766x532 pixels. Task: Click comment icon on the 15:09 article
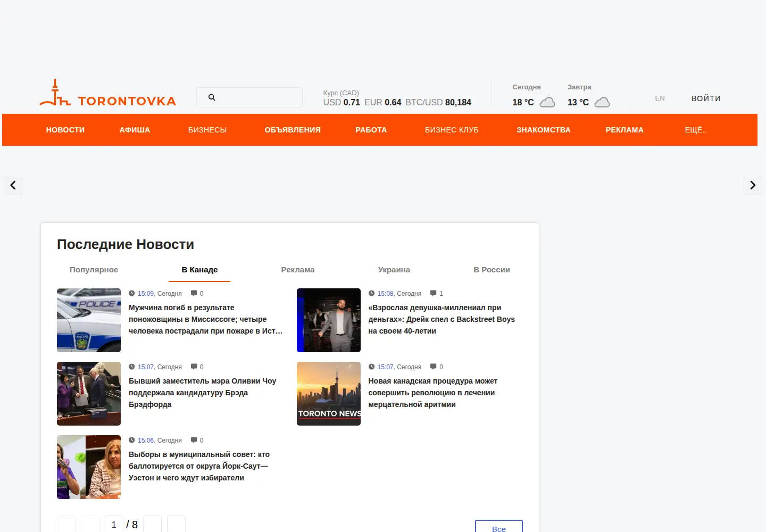pyautogui.click(x=194, y=294)
